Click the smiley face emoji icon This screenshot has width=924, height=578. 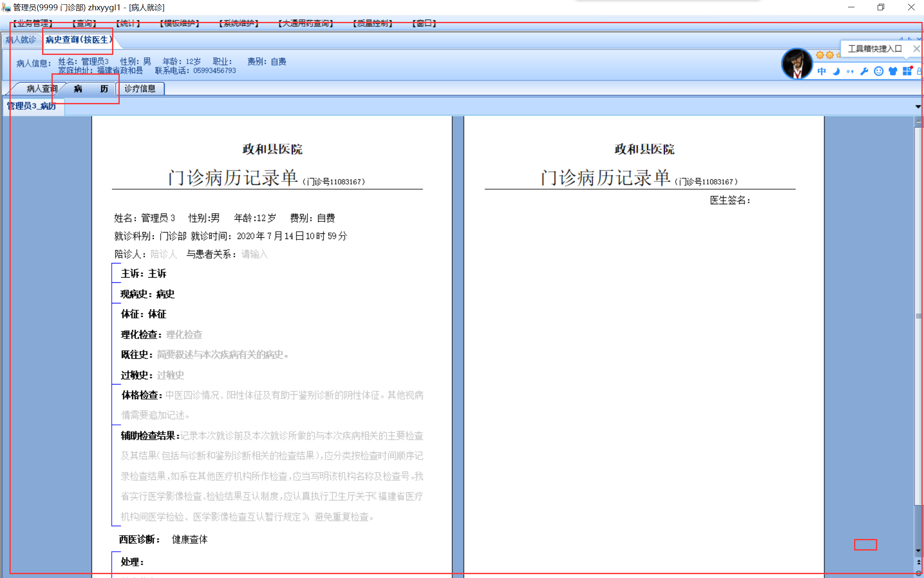(879, 71)
